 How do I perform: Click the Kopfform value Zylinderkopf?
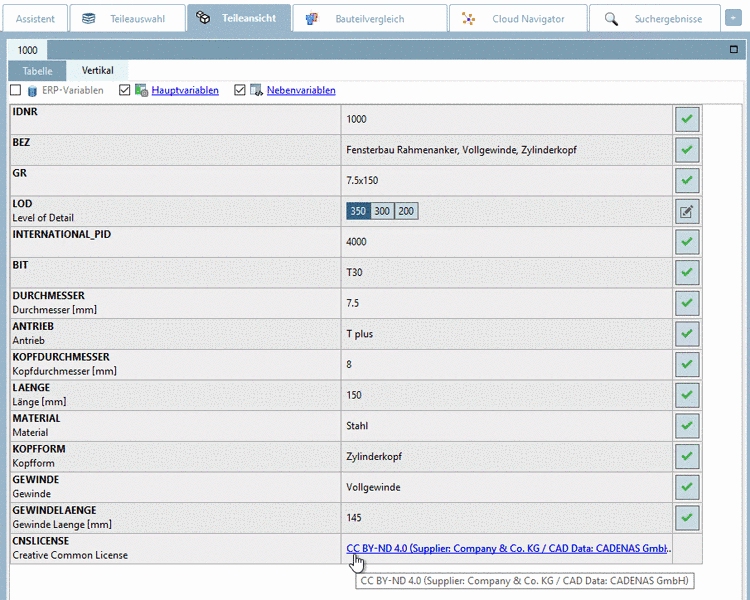tap(374, 456)
